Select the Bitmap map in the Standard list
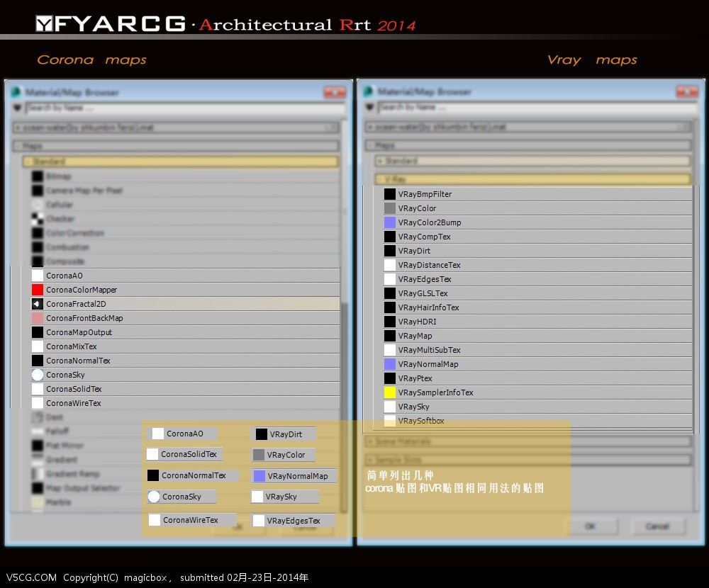This screenshot has width=709, height=588. 185,176
